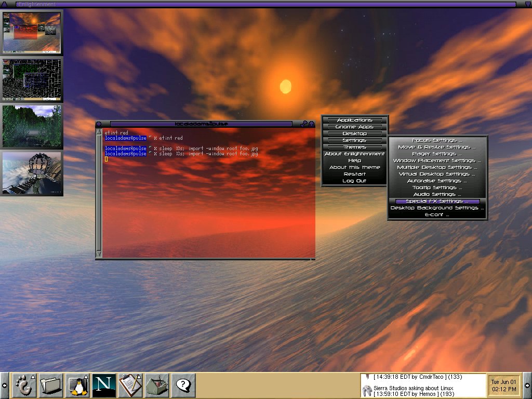Screen dimensions: 532x399
Task: Switch to the second desktop pager thumbnail
Action: pyautogui.click(x=32, y=80)
